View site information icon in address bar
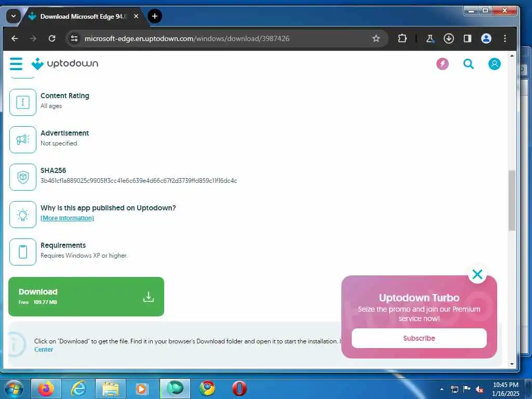This screenshot has width=532, height=399. pyautogui.click(x=74, y=38)
